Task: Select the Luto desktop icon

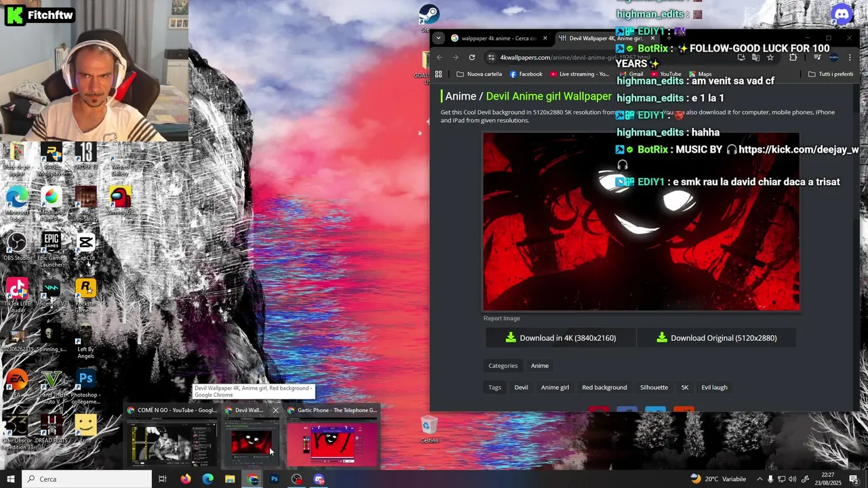Action: [85, 429]
